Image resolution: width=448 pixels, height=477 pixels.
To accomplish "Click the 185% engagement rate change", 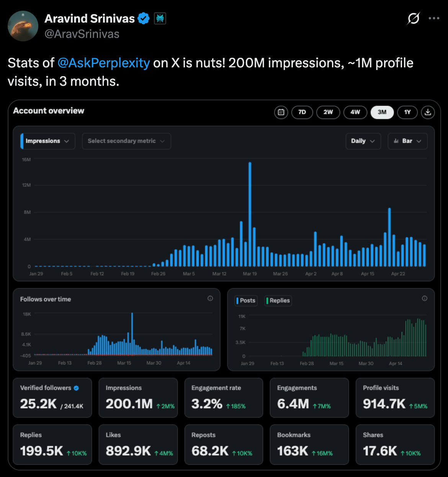I will (x=236, y=406).
